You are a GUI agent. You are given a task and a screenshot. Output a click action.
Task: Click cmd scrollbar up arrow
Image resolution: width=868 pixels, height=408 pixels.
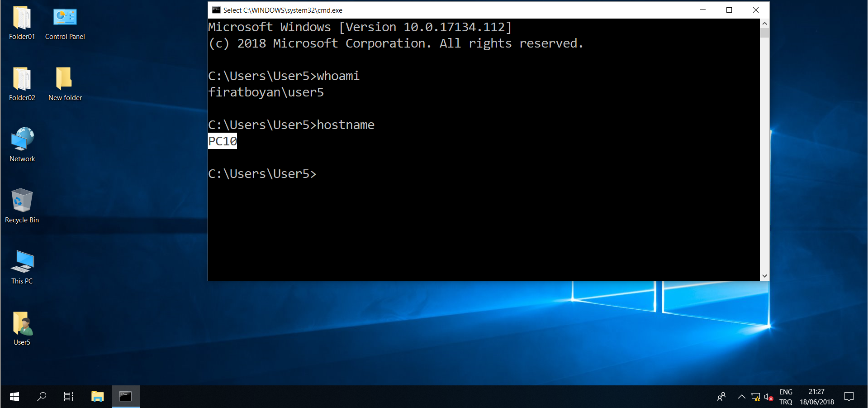point(764,23)
